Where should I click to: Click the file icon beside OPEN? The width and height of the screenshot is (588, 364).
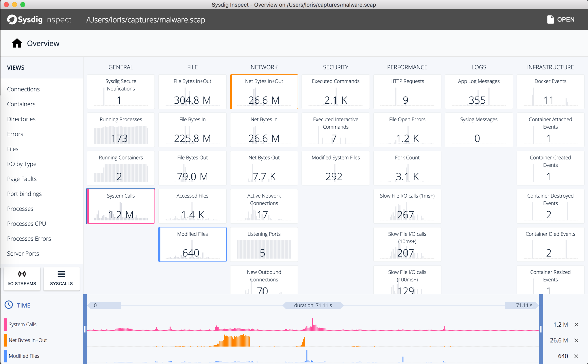click(x=550, y=19)
